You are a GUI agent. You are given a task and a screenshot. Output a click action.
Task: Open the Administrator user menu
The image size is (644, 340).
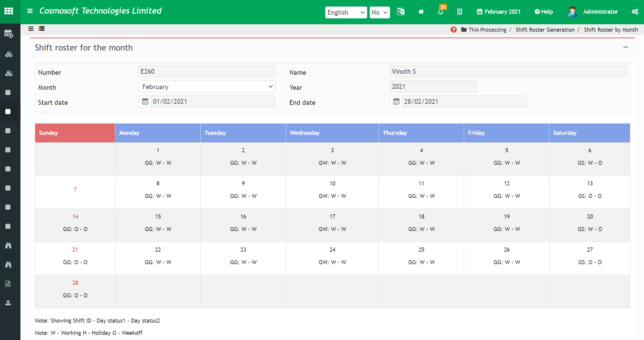tap(600, 12)
